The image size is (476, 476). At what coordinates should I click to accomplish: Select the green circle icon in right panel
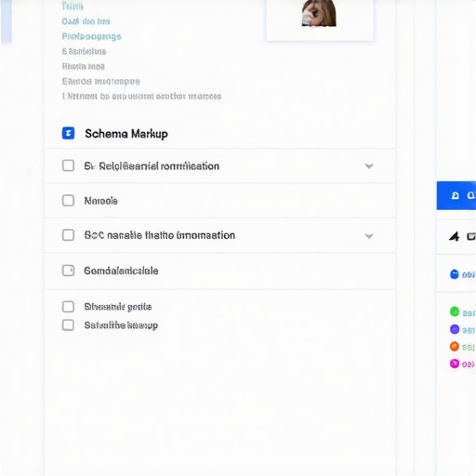(455, 311)
